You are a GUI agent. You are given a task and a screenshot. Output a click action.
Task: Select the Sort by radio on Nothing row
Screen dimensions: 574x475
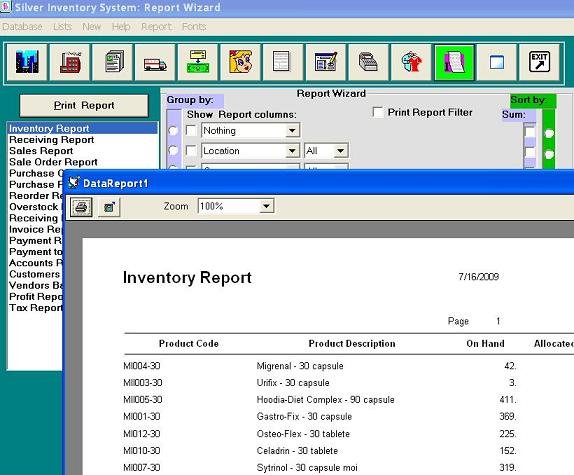pyautogui.click(x=549, y=134)
